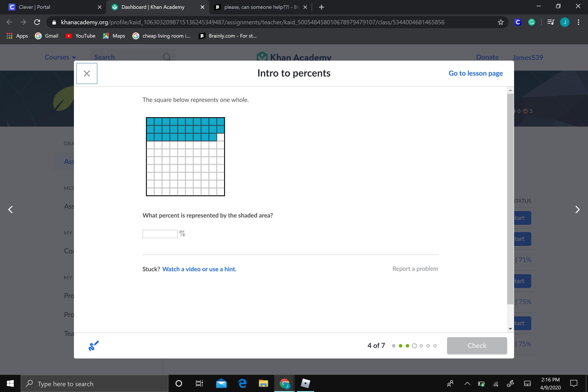Close the Intro to percents exercise dialog
Viewport: 588px width, 392px height.
pyautogui.click(x=86, y=73)
